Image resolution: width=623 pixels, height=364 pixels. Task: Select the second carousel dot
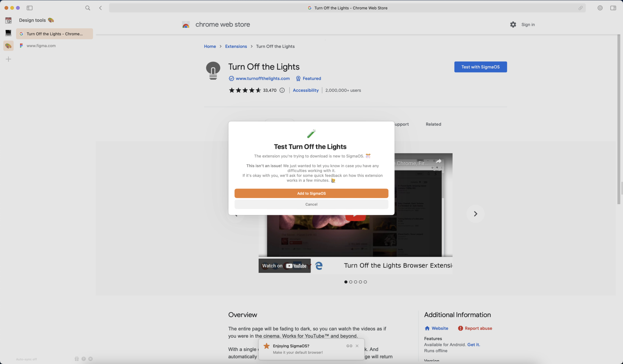click(350, 282)
